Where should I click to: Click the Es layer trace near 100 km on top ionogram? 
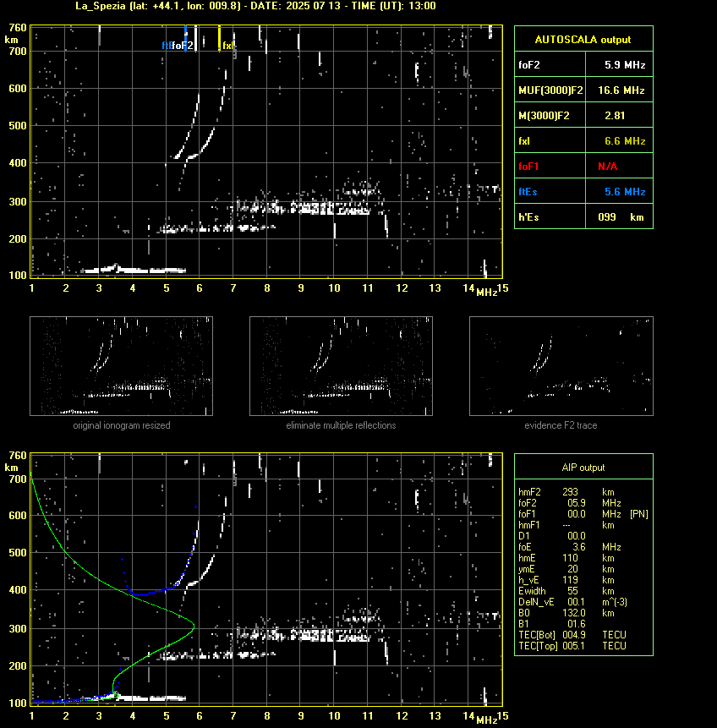(x=134, y=270)
